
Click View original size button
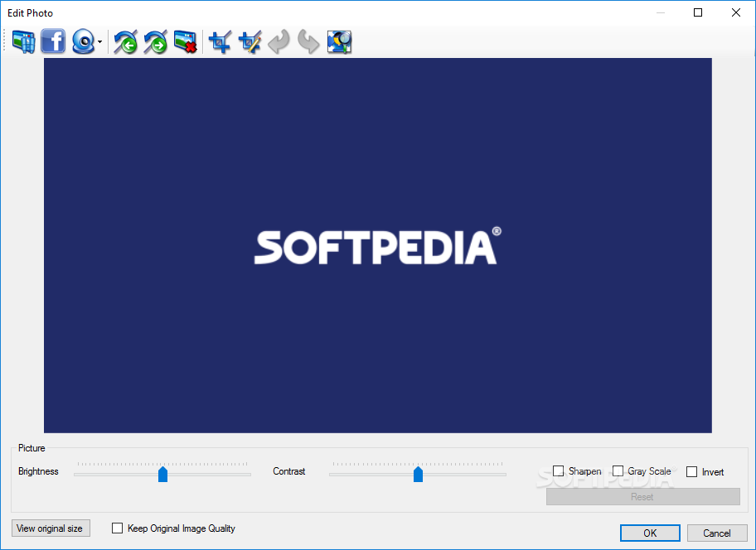coord(51,528)
